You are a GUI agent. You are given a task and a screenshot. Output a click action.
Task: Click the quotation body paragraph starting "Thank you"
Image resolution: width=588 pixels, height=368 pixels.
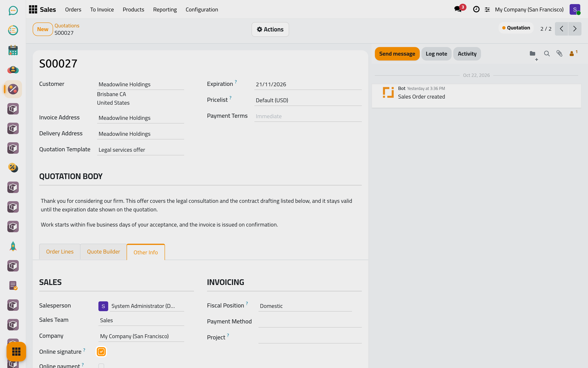tap(196, 205)
